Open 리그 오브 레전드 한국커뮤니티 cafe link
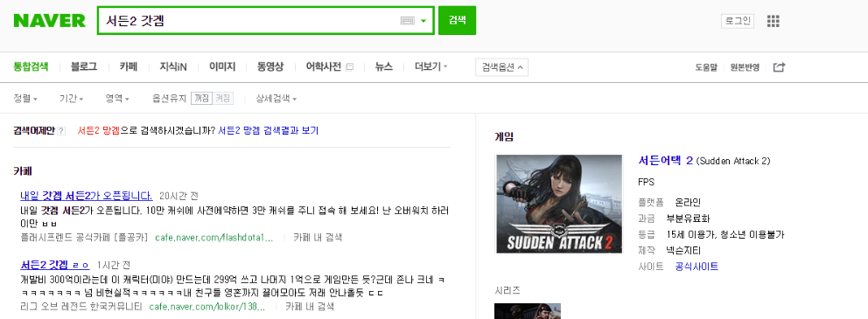The image size is (868, 319). pos(80,306)
